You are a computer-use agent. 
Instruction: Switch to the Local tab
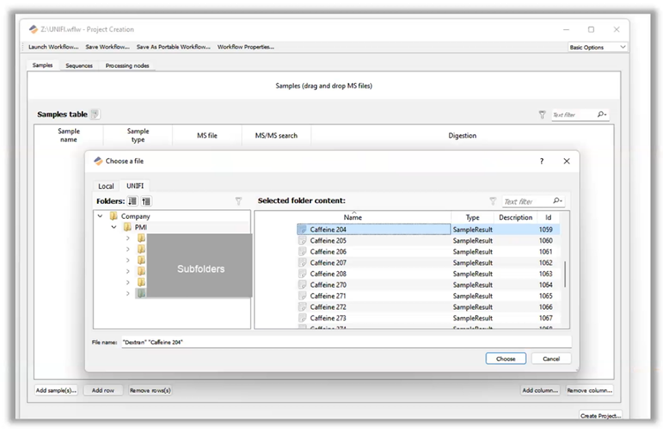[x=106, y=186]
